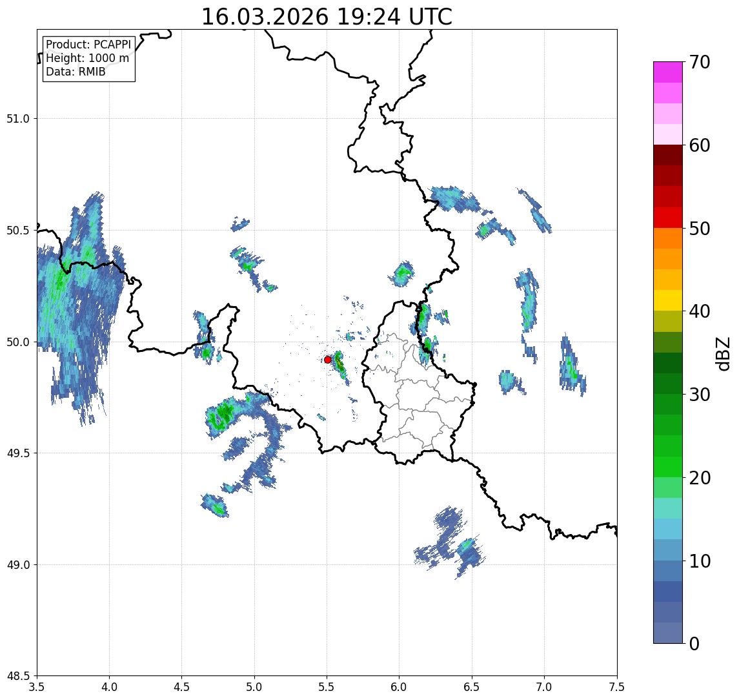Click the longitude tick label 4.5
739x700 pixels.
click(182, 686)
